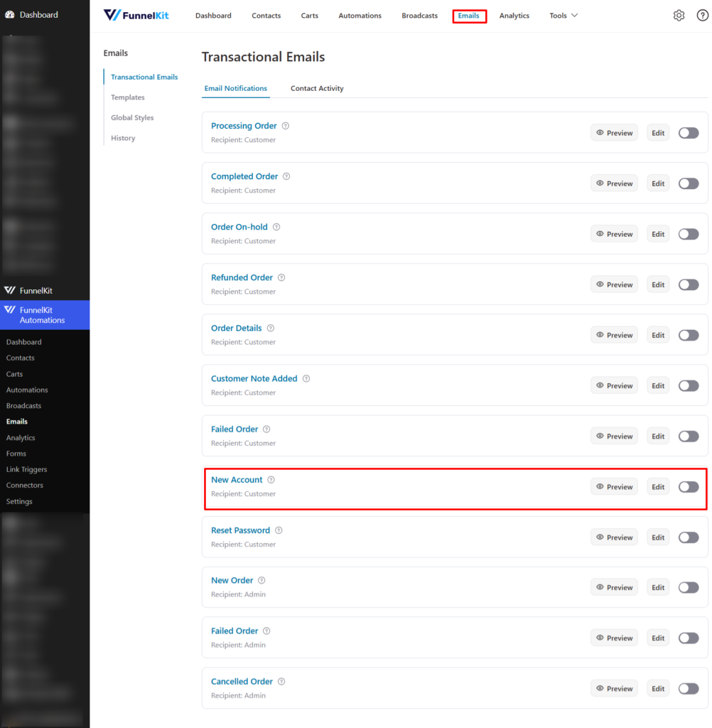
Task: Enable the Order Details email toggle
Action: (689, 336)
